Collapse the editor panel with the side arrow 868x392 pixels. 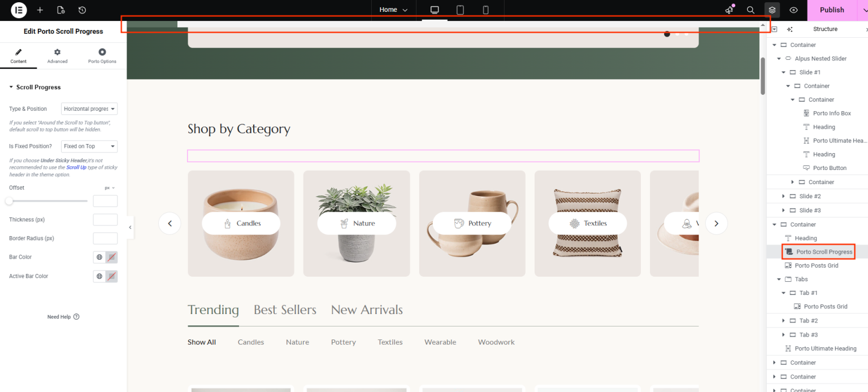pyautogui.click(x=130, y=227)
